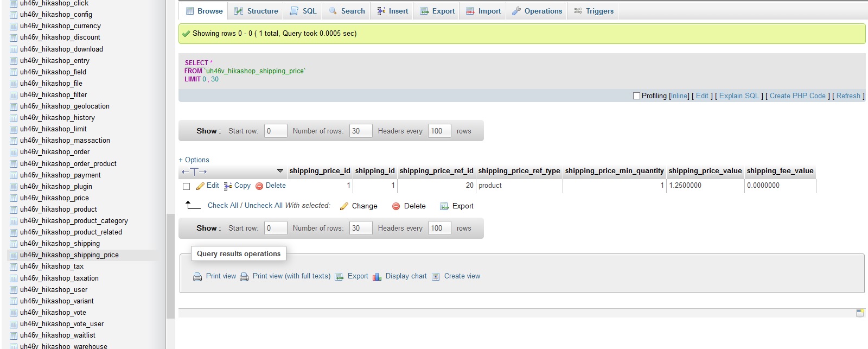868x349 pixels.
Task: Select uh46v_hikashop_waitlist table
Action: [x=58, y=335]
